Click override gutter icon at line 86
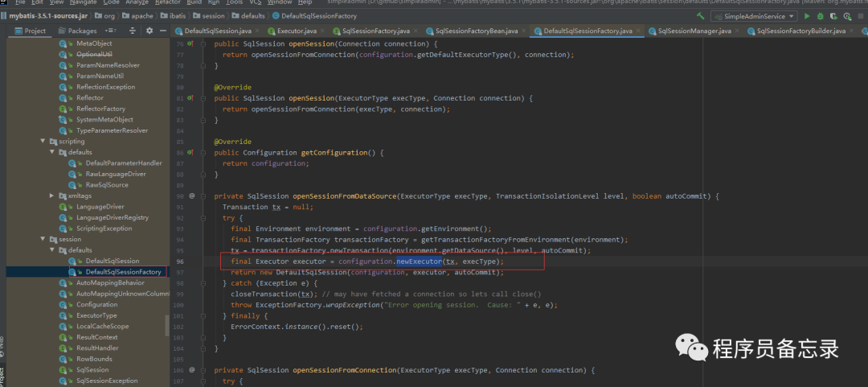The image size is (868, 387). [190, 153]
